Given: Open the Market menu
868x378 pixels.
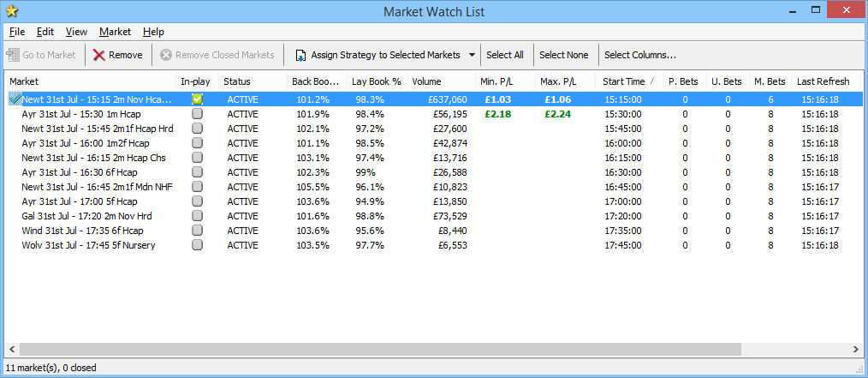Looking at the screenshot, I should click(x=115, y=32).
